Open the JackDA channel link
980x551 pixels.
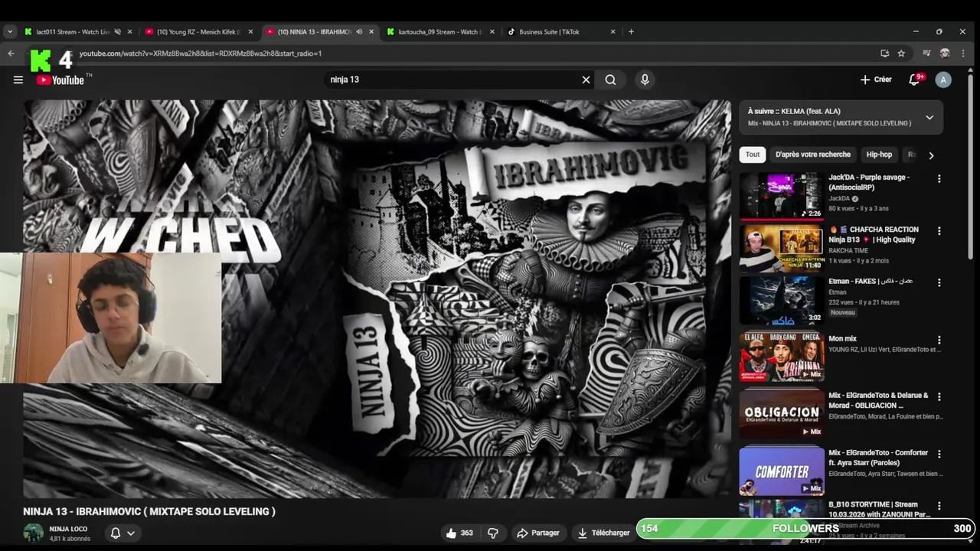click(x=839, y=198)
